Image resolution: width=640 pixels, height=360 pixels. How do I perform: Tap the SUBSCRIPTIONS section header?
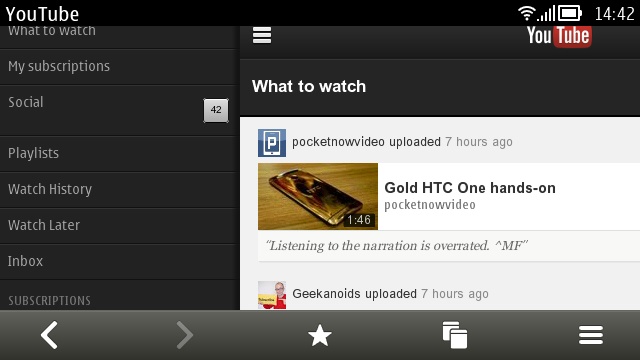click(49, 301)
